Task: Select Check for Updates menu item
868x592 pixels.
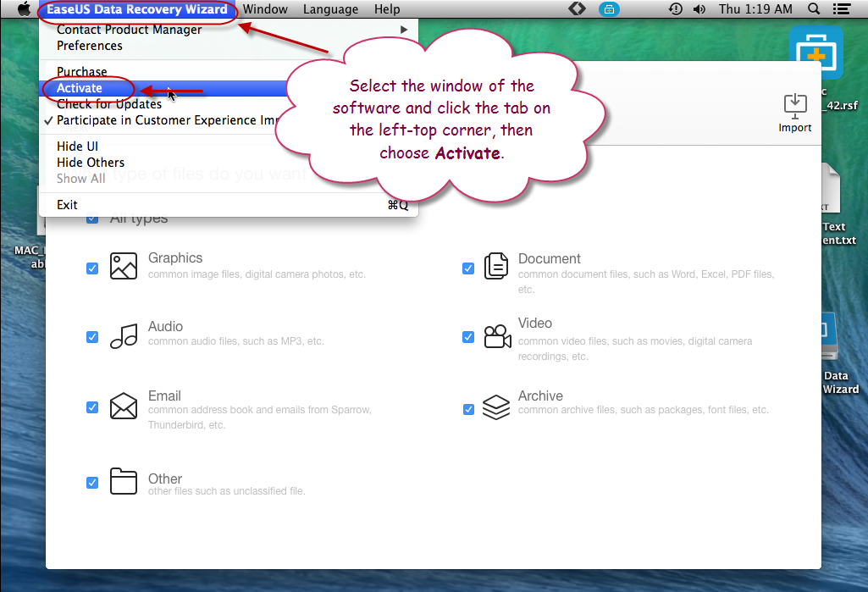Action: pyautogui.click(x=228, y=104)
